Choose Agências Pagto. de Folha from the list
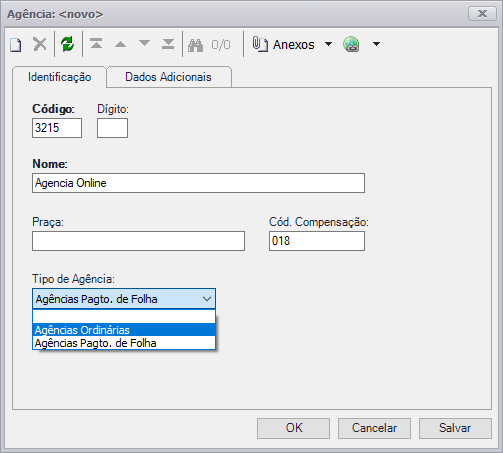The width and height of the screenshot is (503, 453). [x=124, y=343]
